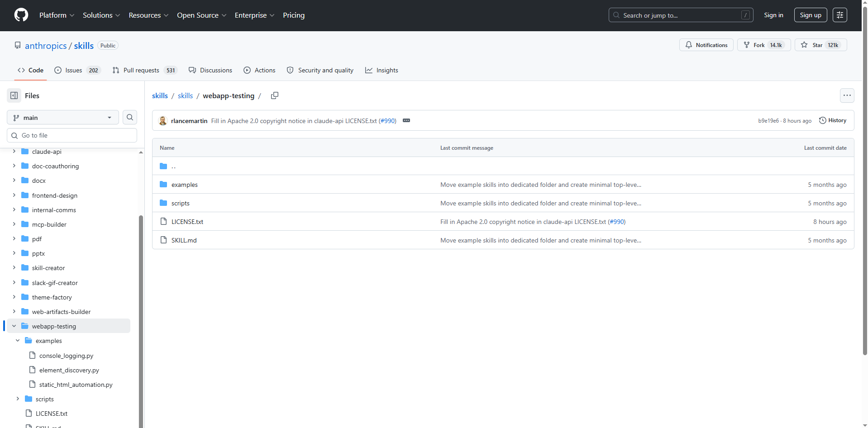Click the scripts folder icon in file table
868x428 pixels.
tap(163, 203)
